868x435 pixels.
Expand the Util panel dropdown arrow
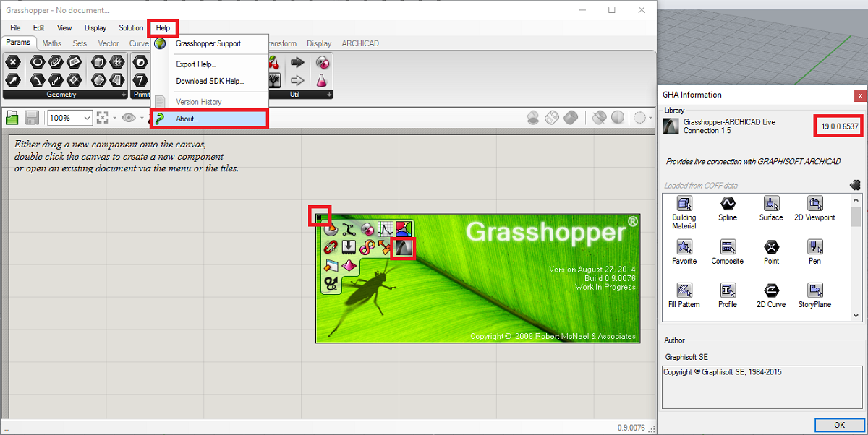click(x=329, y=95)
